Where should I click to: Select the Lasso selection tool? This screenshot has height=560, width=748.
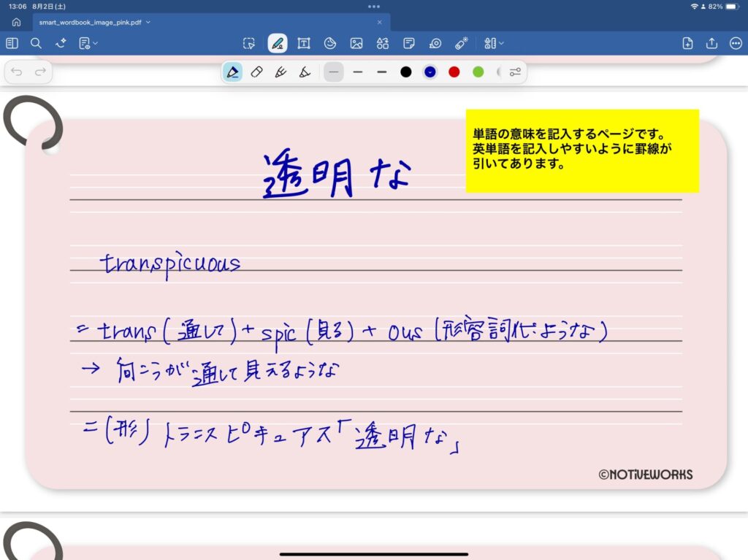(249, 43)
